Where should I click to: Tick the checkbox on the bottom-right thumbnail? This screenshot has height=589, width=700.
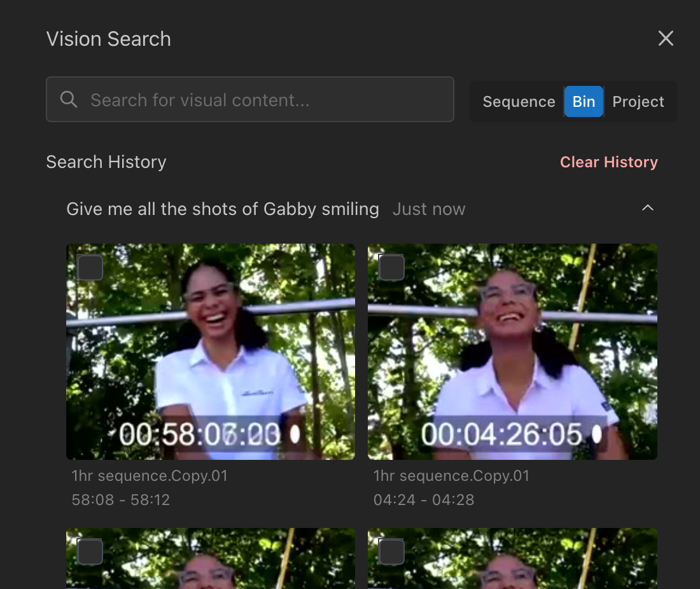pos(391,552)
